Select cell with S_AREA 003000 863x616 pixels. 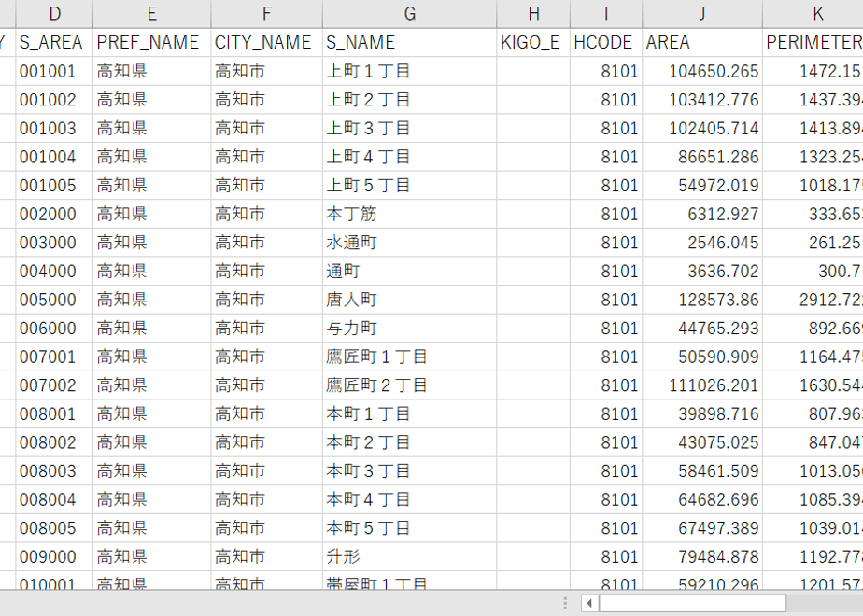54,243
